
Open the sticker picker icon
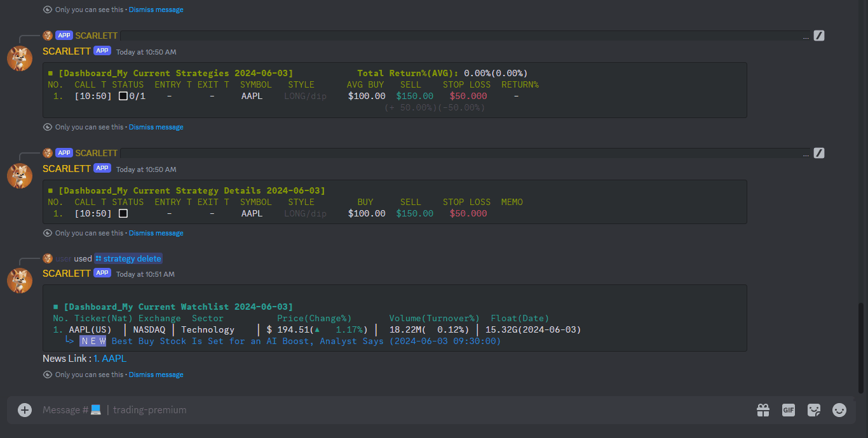[814, 410]
